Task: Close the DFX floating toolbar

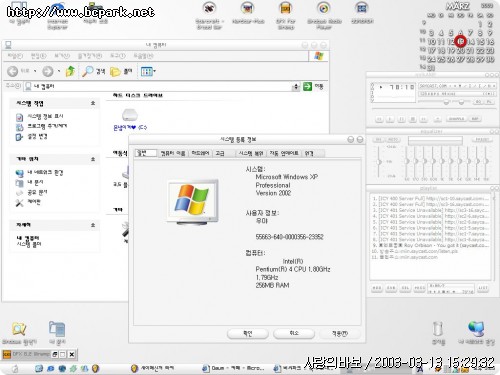Action: (x=71, y=354)
